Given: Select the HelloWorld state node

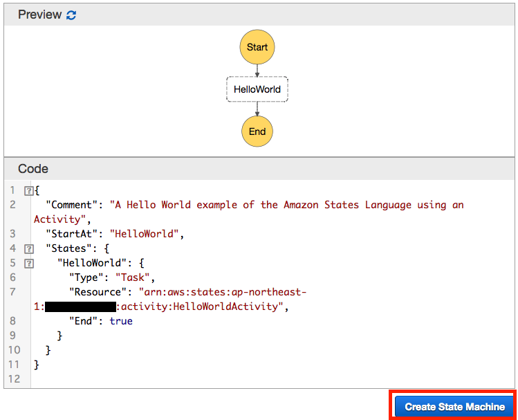Looking at the screenshot, I should [257, 89].
